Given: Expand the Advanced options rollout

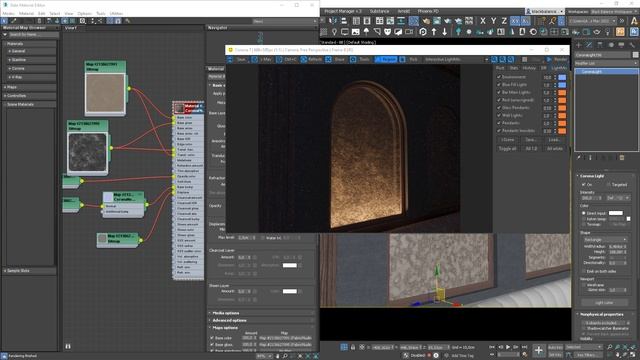Looking at the screenshot, I should point(261,320).
